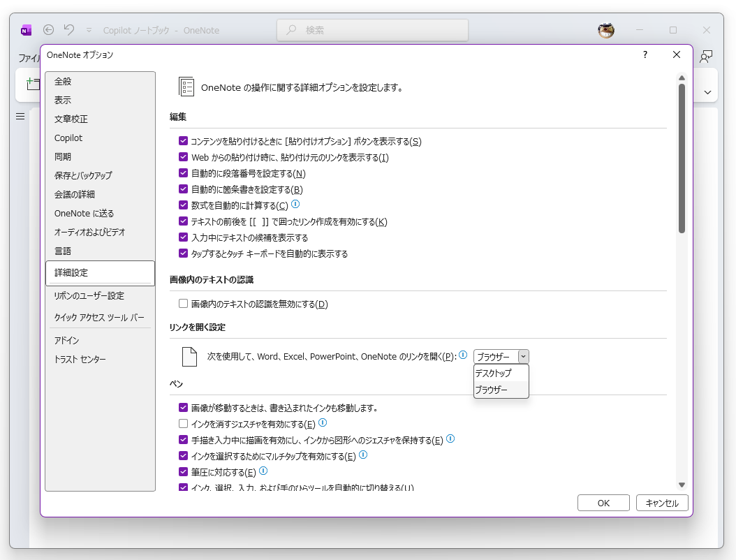Close the OneNote オプション dialog

pos(677,54)
